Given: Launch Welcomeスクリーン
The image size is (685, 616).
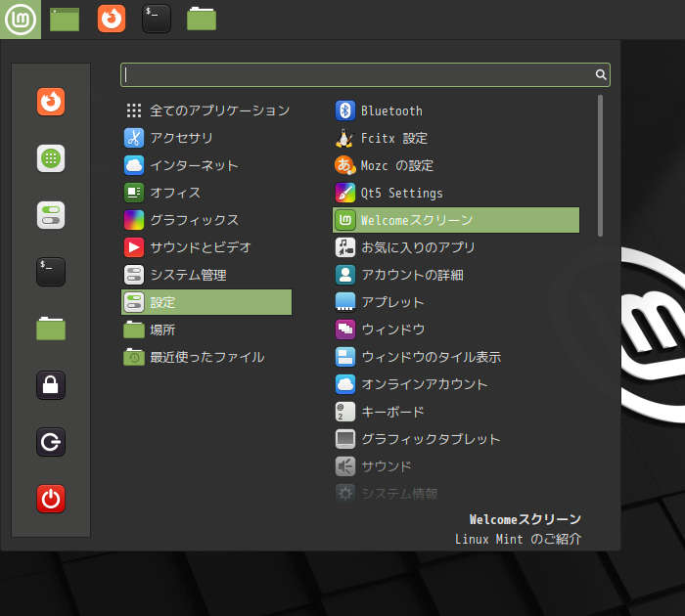Looking at the screenshot, I should click(456, 220).
